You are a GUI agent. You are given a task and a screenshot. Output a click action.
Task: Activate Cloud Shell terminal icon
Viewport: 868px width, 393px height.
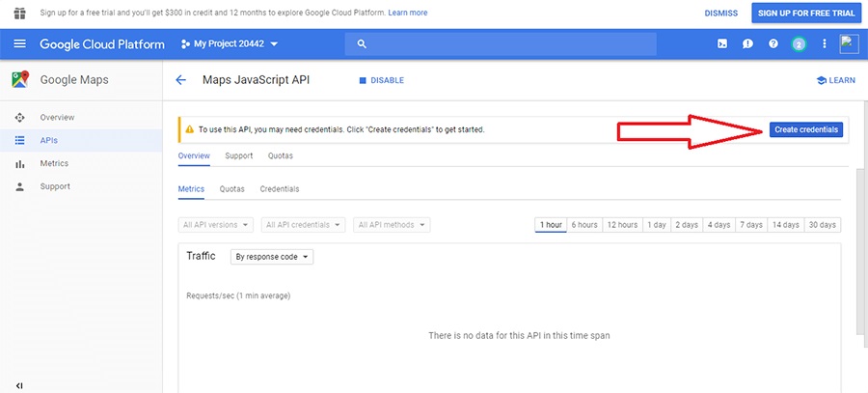(x=722, y=44)
